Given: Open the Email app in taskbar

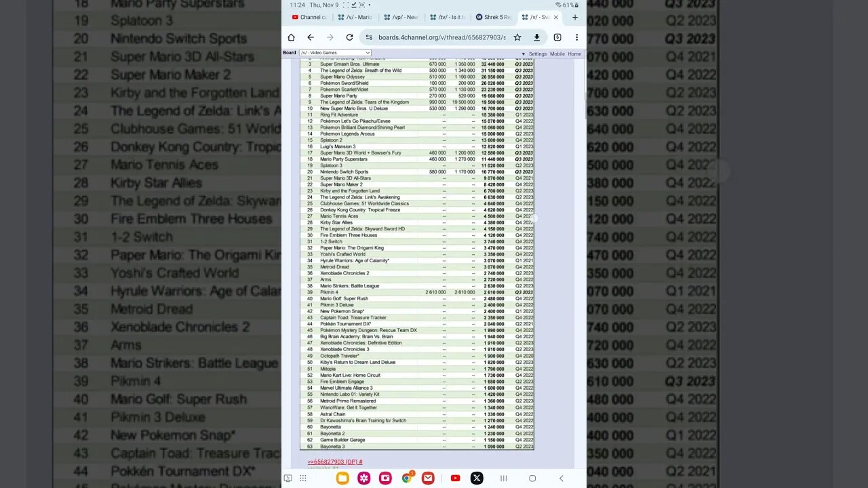Looking at the screenshot, I should click(x=428, y=478).
